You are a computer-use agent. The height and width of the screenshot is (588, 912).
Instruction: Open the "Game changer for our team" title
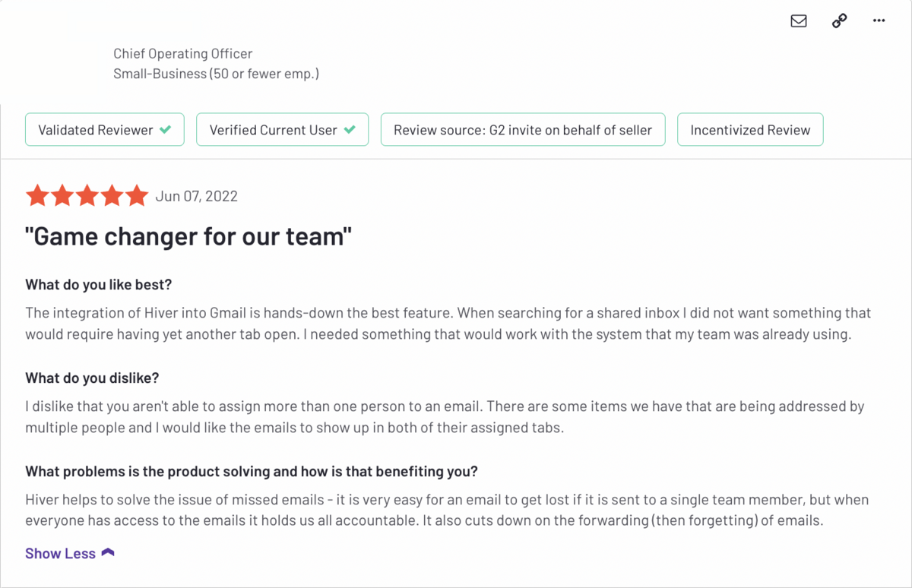tap(188, 237)
